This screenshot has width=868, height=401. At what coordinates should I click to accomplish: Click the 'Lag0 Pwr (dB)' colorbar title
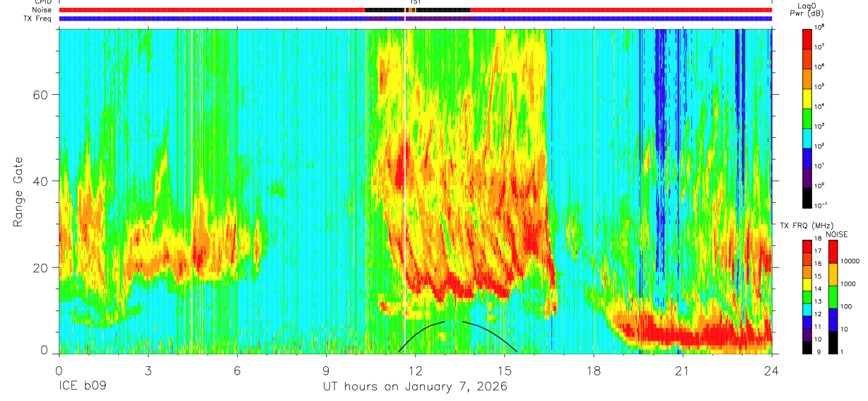click(x=807, y=9)
